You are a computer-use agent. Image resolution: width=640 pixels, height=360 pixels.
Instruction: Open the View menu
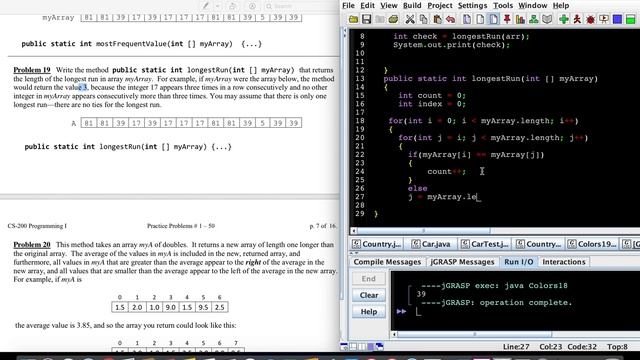pos(389,5)
